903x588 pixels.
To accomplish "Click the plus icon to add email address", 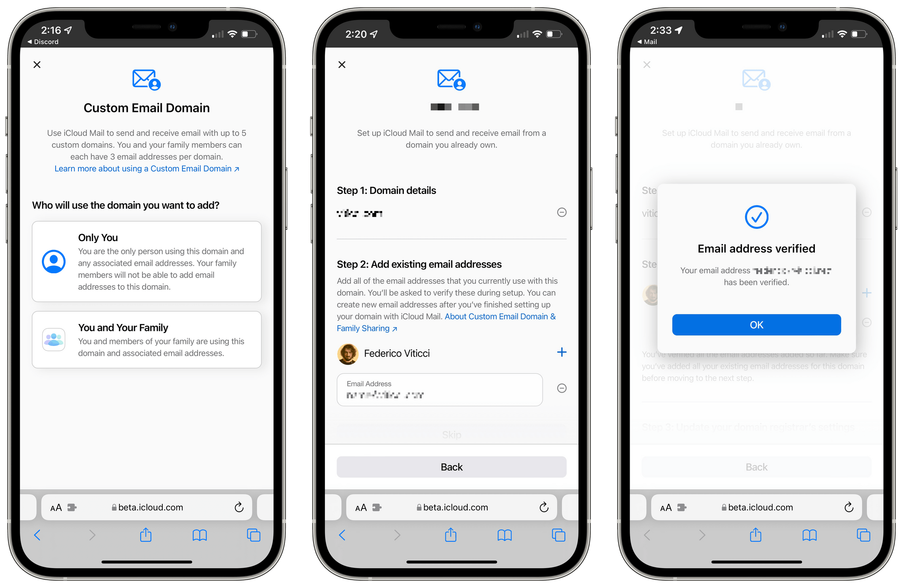I will click(x=562, y=352).
